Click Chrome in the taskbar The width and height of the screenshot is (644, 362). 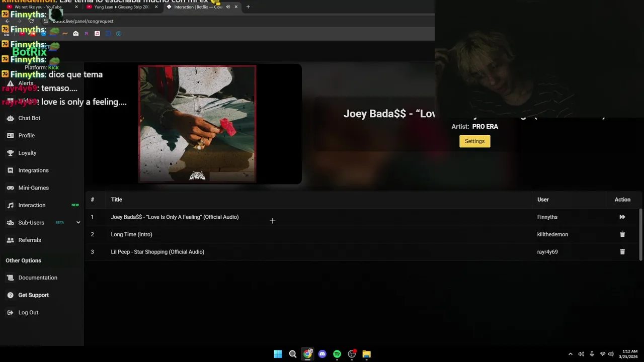pos(307,354)
